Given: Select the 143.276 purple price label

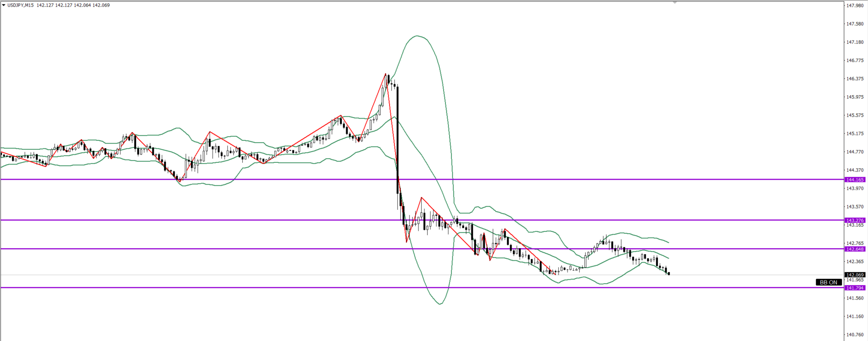Looking at the screenshot, I should [855, 220].
